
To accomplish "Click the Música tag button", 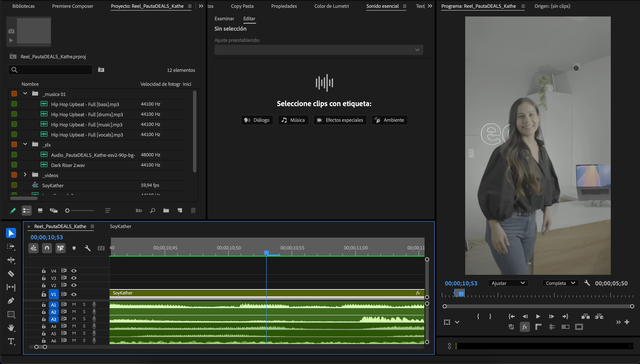I will [293, 120].
